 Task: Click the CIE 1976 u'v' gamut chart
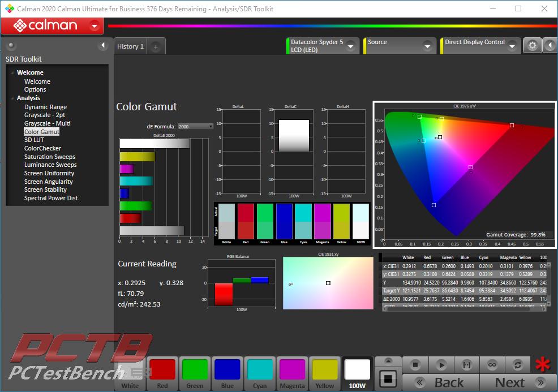click(x=465, y=175)
